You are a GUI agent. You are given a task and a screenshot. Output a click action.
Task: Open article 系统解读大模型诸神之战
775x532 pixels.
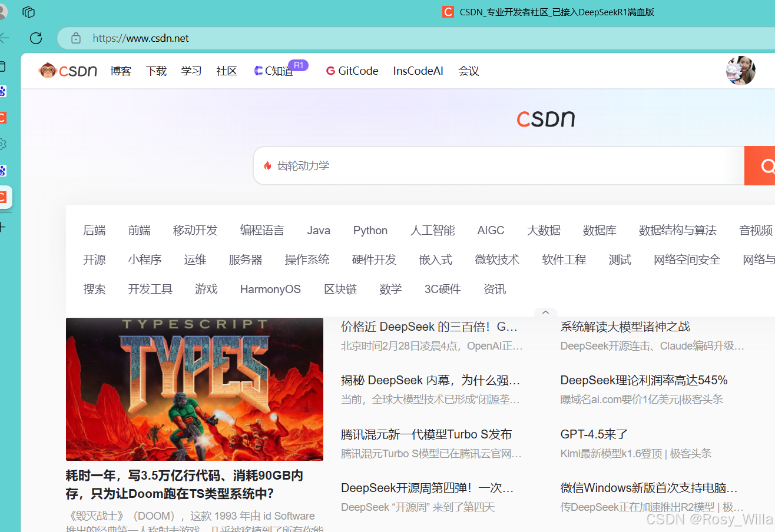click(x=625, y=327)
